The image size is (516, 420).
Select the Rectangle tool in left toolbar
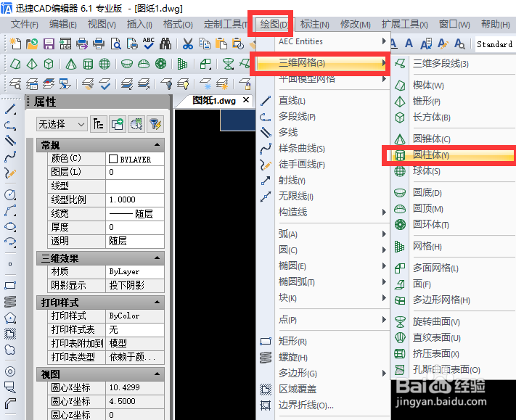10,285
